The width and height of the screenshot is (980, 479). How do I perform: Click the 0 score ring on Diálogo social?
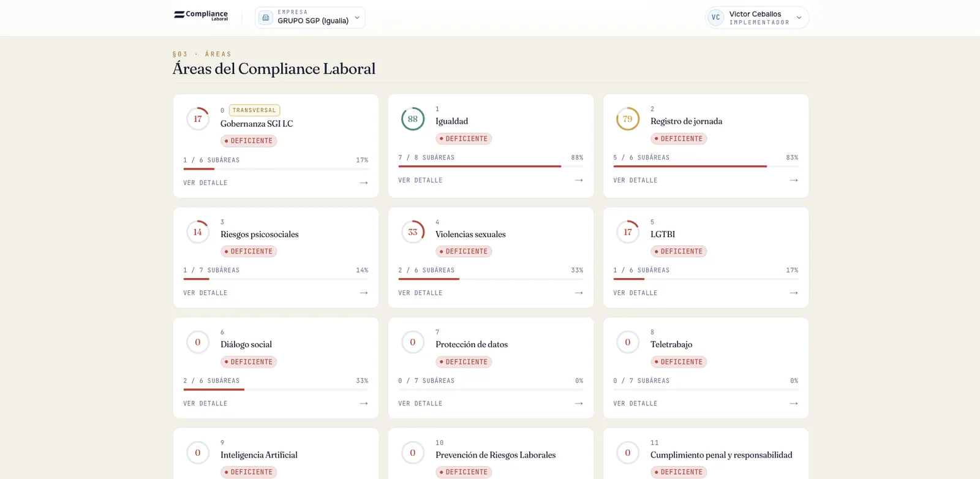pos(198,342)
